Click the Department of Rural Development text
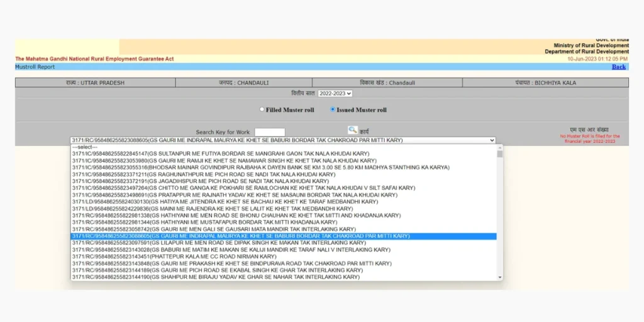The width and height of the screenshot is (644, 322). [587, 52]
